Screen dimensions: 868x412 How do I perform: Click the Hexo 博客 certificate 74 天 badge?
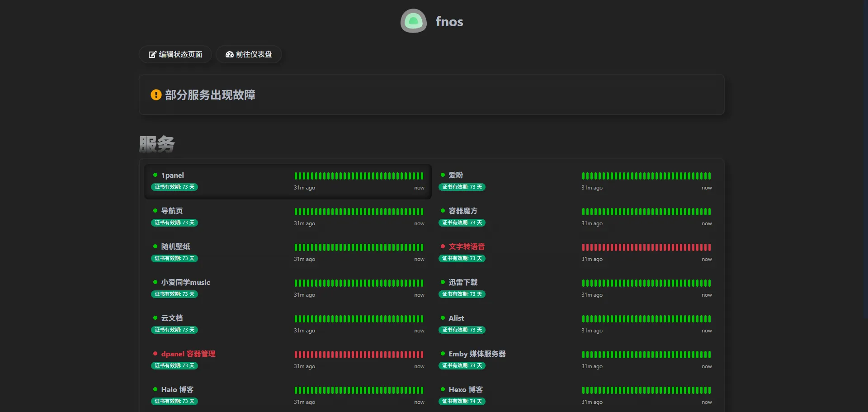click(x=462, y=401)
